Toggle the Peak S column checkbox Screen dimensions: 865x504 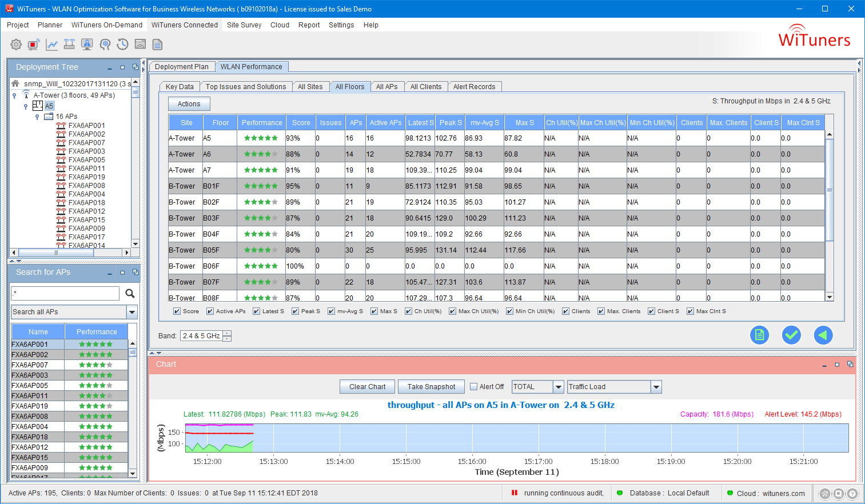point(295,311)
